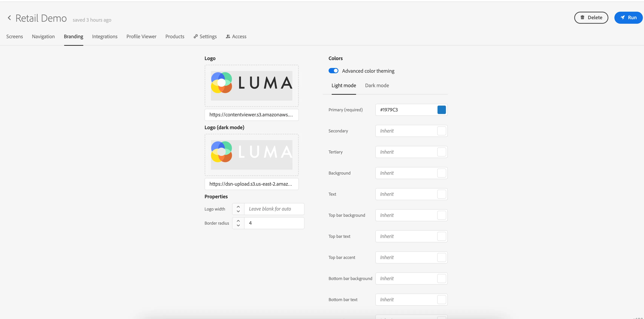
Task: Toggle Advanced color theming switch
Action: pyautogui.click(x=333, y=71)
